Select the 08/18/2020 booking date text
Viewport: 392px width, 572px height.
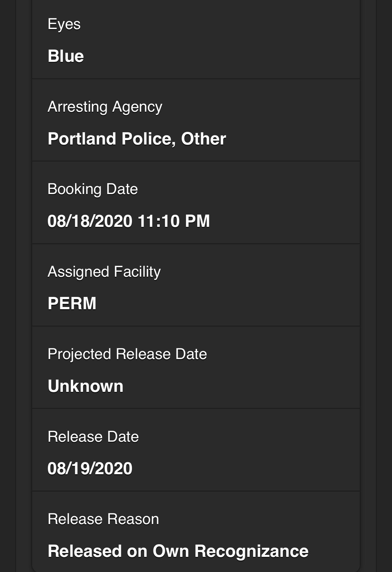(90, 221)
